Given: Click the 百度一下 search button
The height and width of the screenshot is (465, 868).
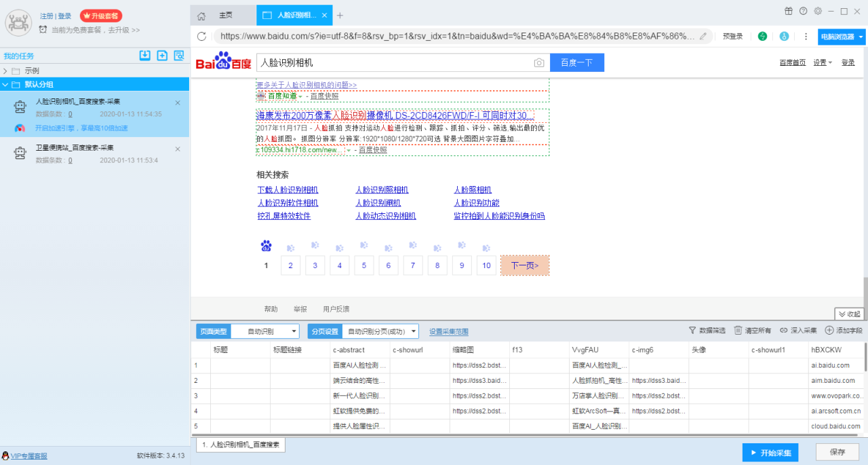Looking at the screenshot, I should [x=576, y=62].
